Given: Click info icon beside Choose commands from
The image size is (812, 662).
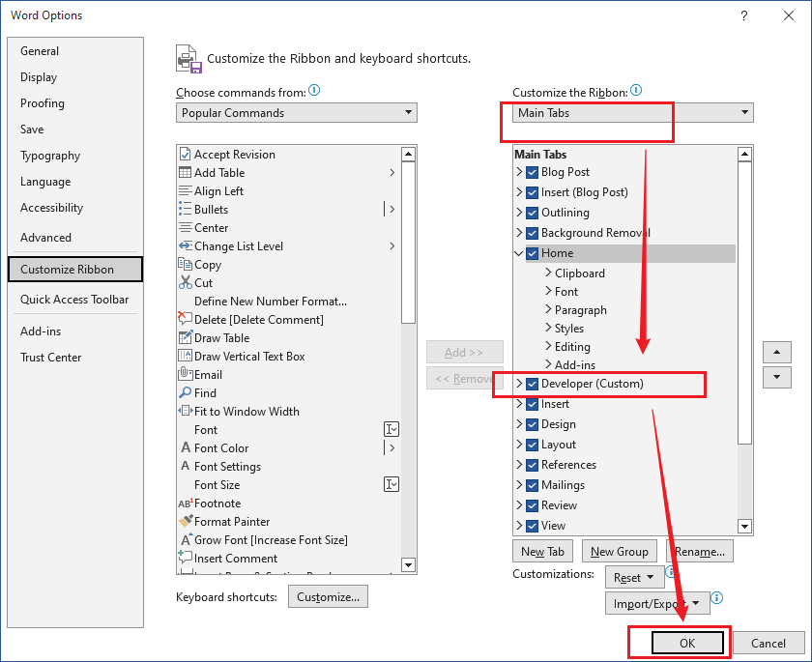Looking at the screenshot, I should [314, 91].
